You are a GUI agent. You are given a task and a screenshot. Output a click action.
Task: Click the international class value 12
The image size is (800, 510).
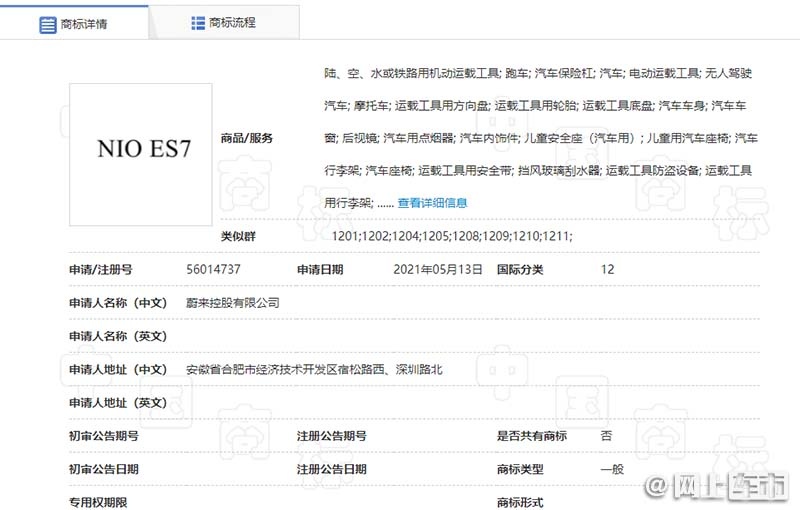tap(607, 269)
